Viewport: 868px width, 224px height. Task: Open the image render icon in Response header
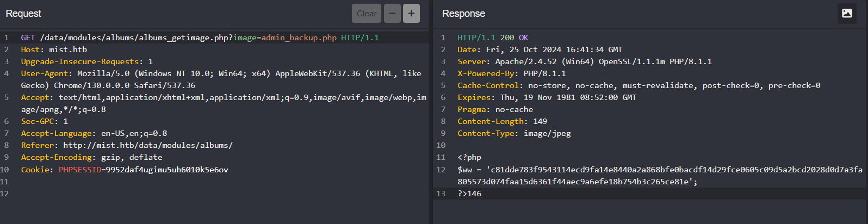(x=847, y=14)
